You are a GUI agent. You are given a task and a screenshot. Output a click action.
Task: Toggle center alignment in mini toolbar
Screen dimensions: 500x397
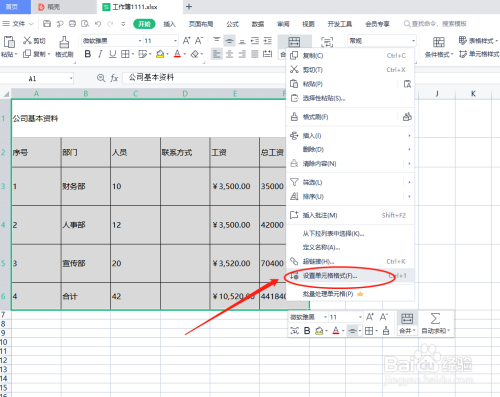tap(353, 331)
